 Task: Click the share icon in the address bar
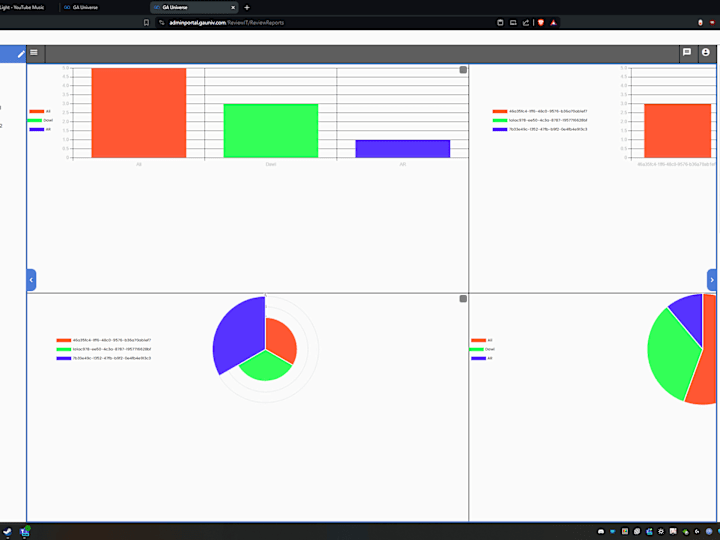pyautogui.click(x=526, y=22)
